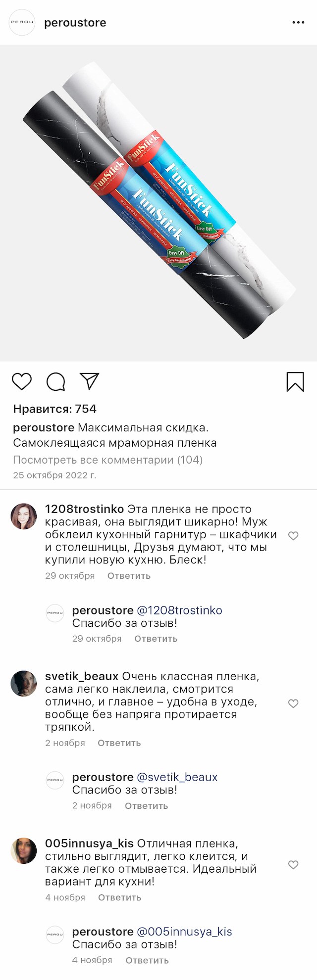Like the post with the heart icon

click(22, 381)
